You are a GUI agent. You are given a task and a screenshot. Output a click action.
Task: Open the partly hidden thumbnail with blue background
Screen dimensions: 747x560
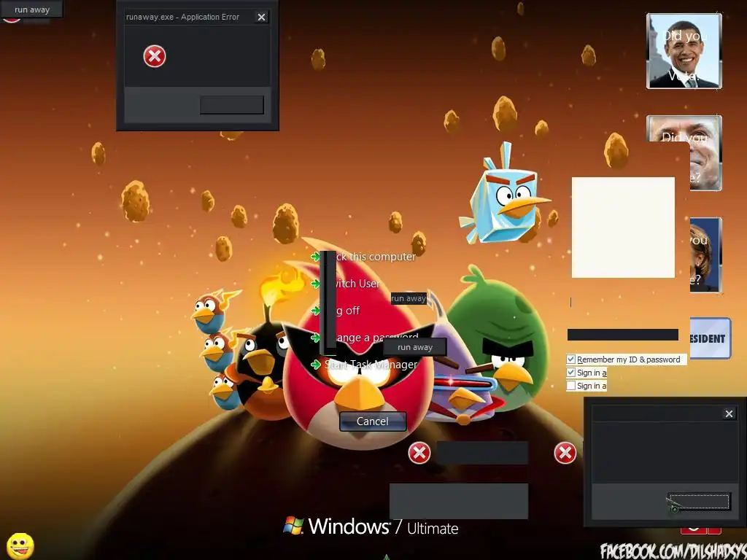[x=705, y=254]
